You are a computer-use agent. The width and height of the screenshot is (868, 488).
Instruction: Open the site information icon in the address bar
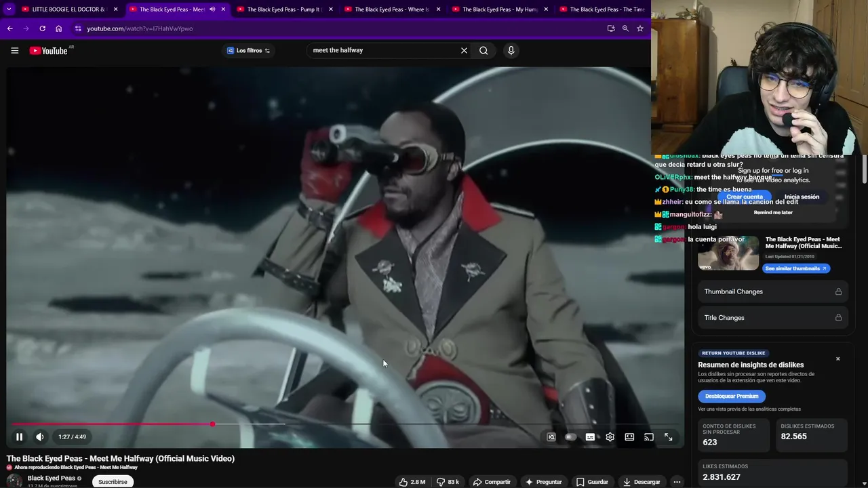point(78,28)
